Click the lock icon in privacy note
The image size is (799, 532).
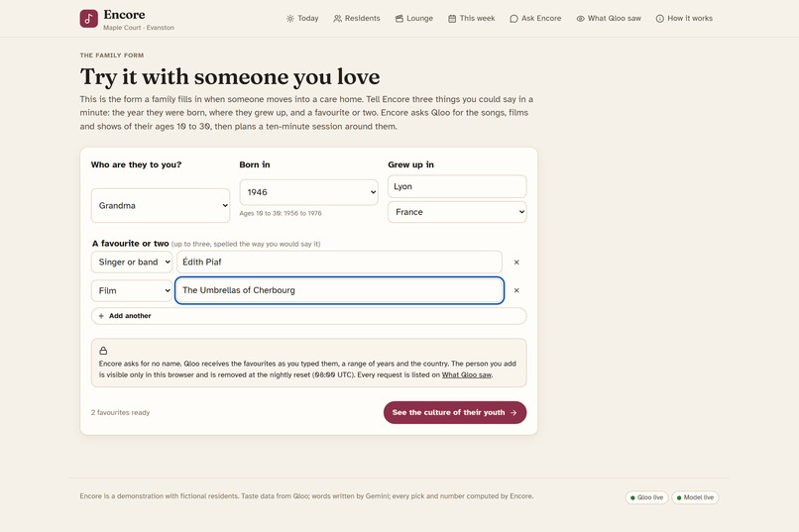pos(103,351)
